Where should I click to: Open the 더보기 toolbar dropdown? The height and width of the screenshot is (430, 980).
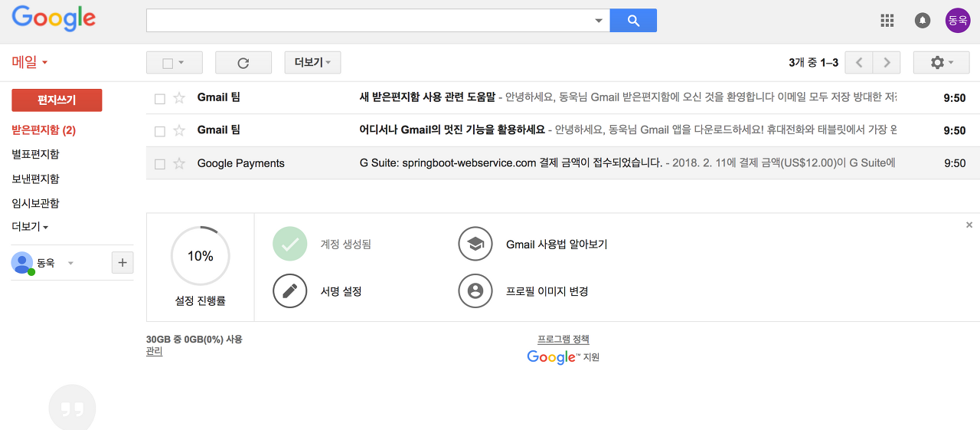pos(312,63)
